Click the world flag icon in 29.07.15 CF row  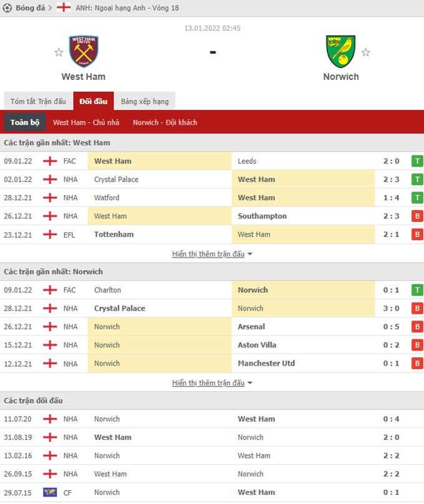50,492
